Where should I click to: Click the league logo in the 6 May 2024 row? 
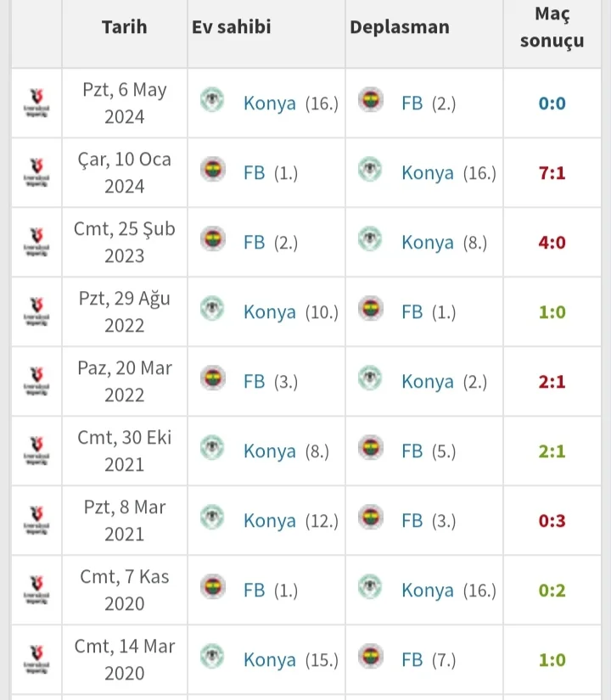point(36,104)
